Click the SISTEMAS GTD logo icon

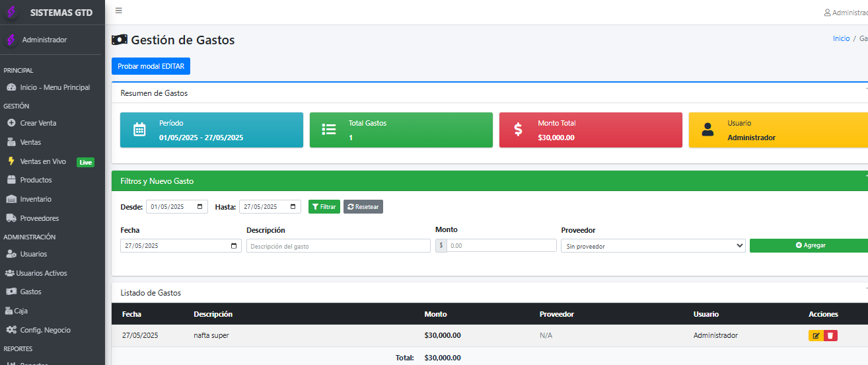pos(11,13)
